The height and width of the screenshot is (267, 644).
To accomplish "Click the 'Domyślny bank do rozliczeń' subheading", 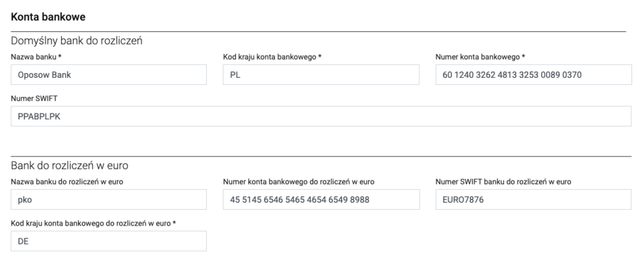I will [x=77, y=41].
